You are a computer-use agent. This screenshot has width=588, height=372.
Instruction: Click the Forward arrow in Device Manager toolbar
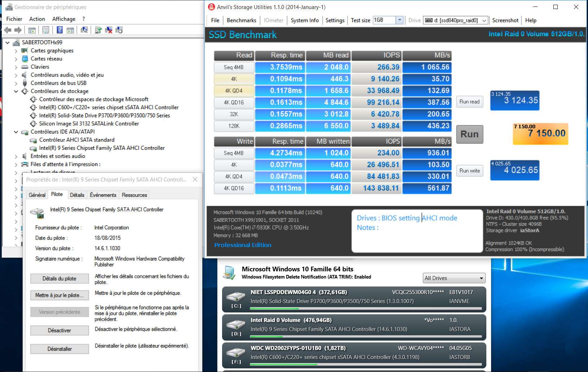coord(18,30)
